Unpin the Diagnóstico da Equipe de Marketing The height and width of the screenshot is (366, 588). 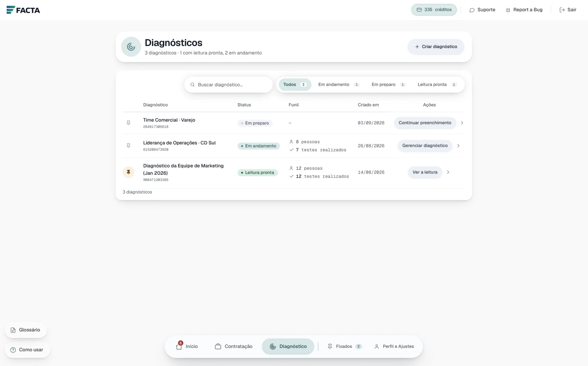click(128, 172)
